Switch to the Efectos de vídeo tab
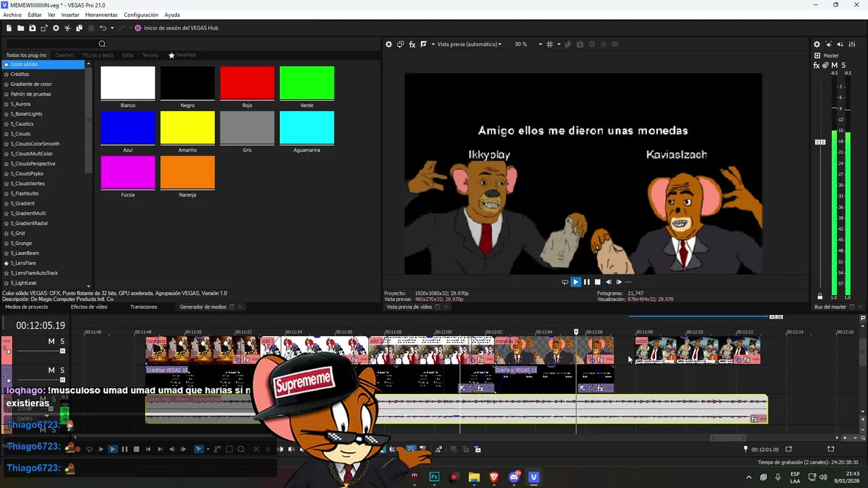 [89, 307]
